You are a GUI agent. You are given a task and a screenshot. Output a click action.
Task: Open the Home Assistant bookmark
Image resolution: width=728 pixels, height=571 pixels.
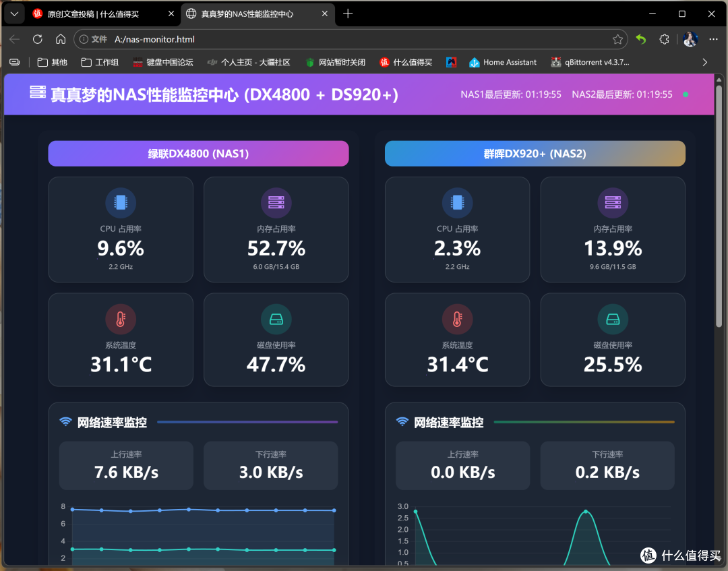[x=503, y=62]
